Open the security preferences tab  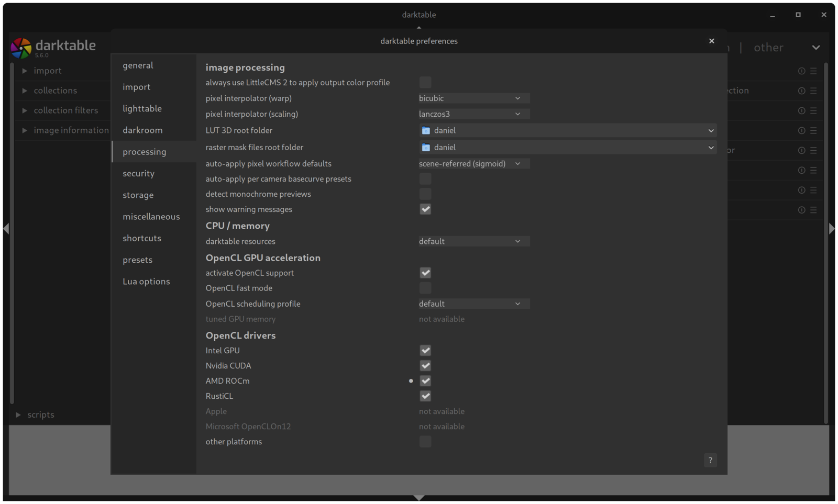[154, 173]
